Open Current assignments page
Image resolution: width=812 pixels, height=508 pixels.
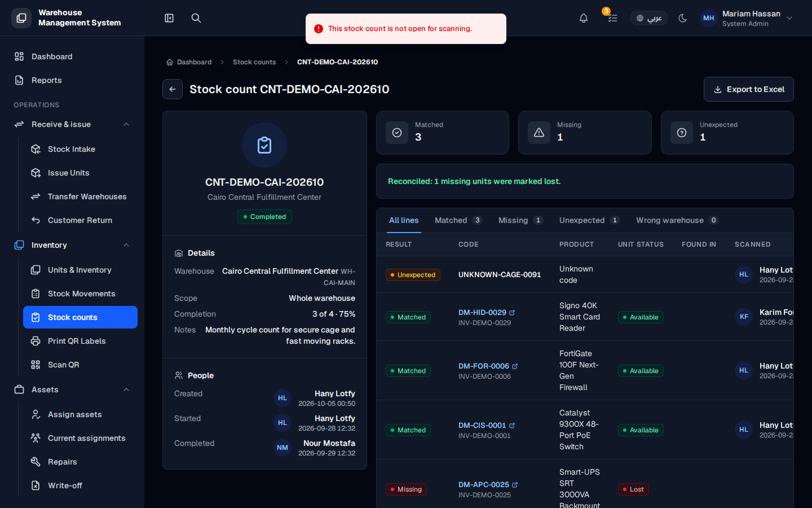click(80, 438)
